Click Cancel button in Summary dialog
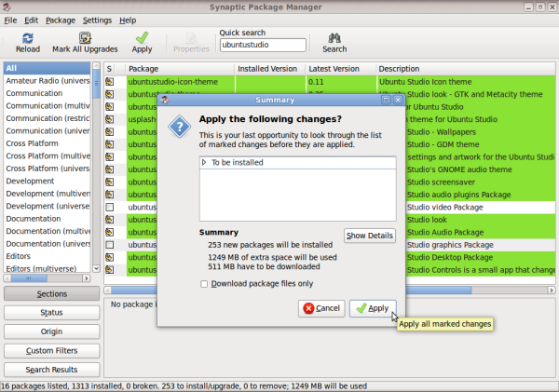The image size is (559, 392). tap(321, 308)
